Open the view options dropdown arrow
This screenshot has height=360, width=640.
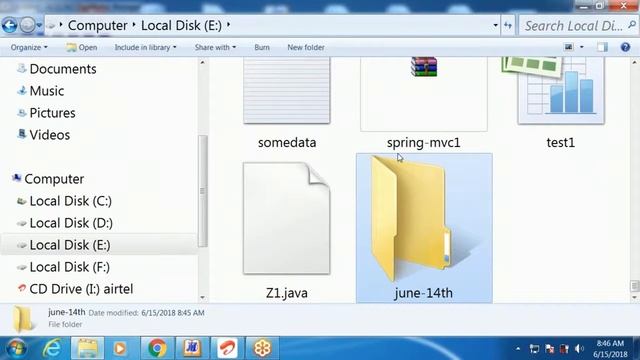(582, 47)
